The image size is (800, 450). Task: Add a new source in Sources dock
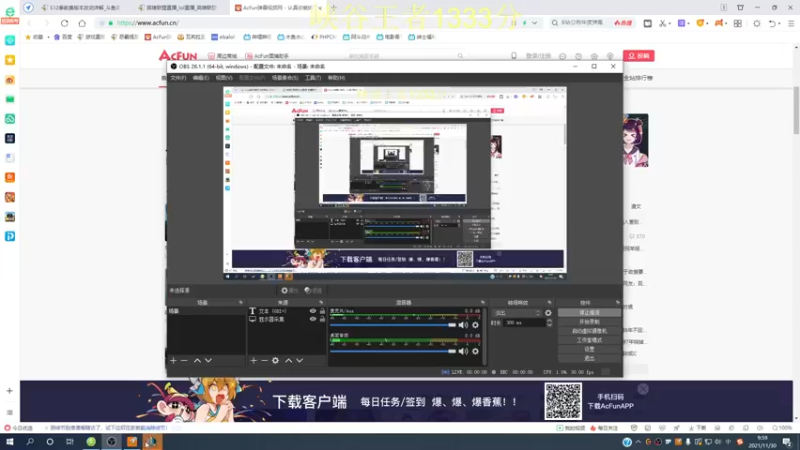point(254,361)
